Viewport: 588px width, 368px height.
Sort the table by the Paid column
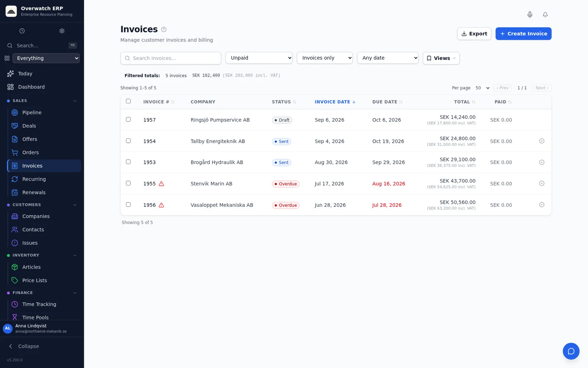click(503, 102)
